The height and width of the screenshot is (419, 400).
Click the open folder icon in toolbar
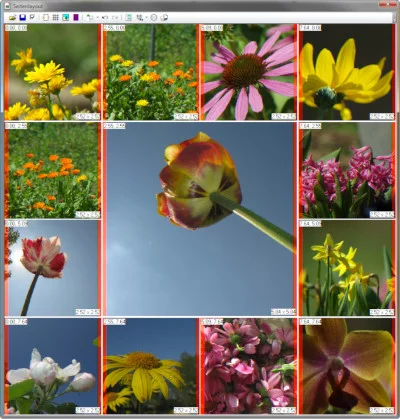(x=13, y=17)
